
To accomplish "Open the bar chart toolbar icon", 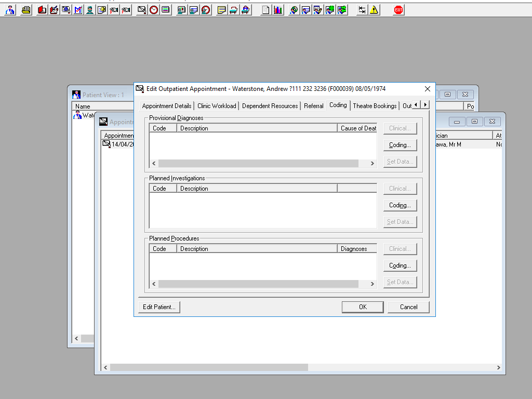I will tap(278, 10).
